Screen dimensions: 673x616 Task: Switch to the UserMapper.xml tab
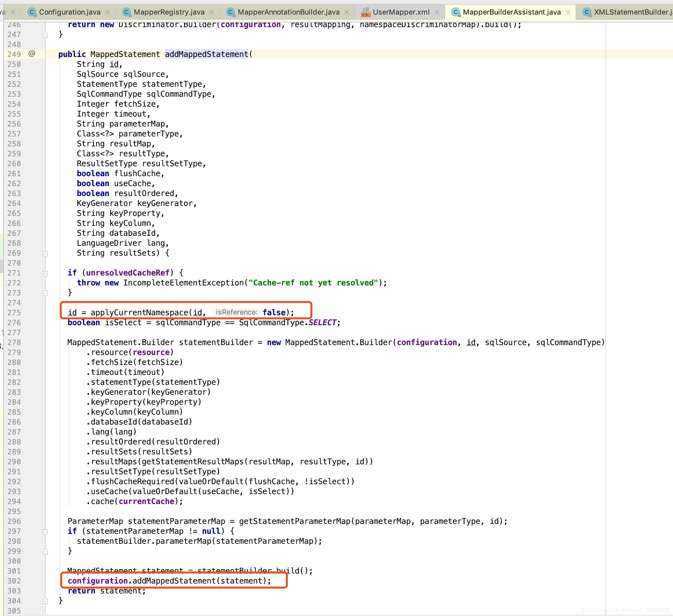coord(401,12)
